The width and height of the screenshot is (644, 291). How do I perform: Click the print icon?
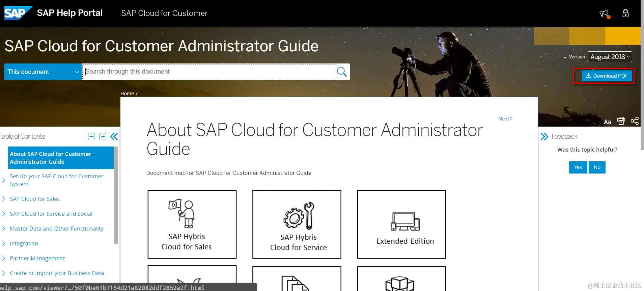(621, 121)
